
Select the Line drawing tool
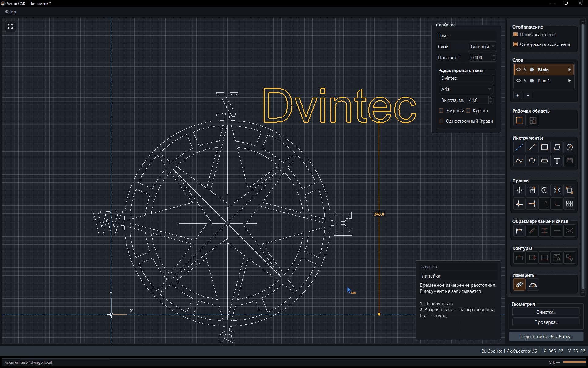coord(532,148)
